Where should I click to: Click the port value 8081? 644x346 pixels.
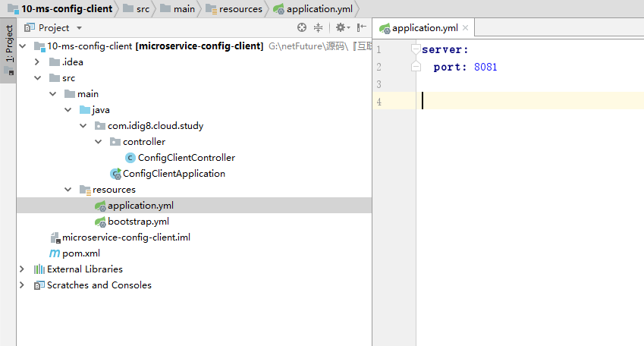tap(485, 67)
